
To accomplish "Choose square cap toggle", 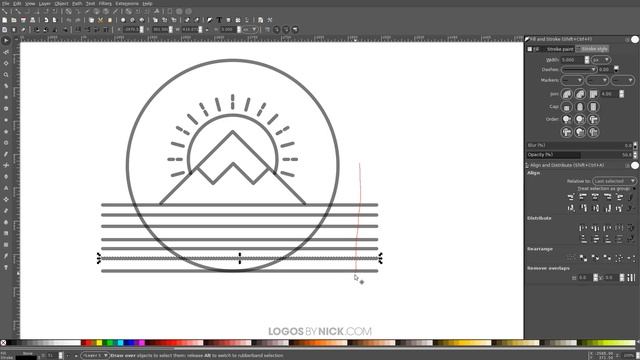I will click(593, 107).
